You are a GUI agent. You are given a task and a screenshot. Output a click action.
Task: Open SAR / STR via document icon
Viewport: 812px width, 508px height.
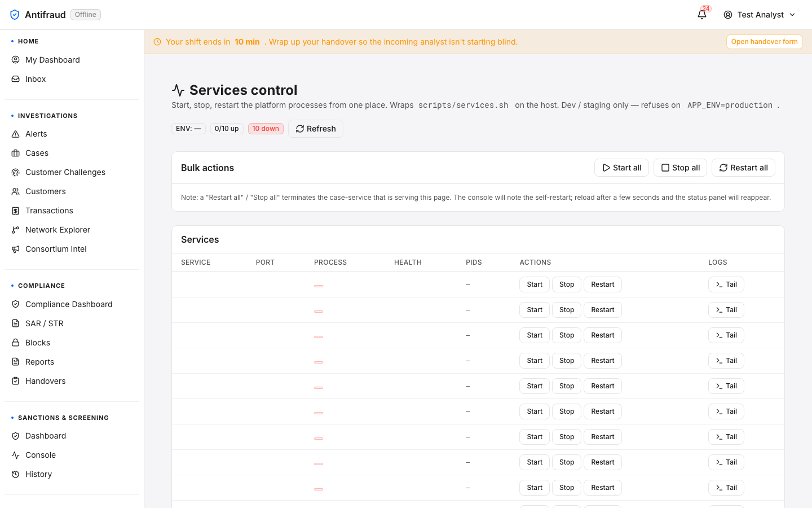(x=16, y=323)
